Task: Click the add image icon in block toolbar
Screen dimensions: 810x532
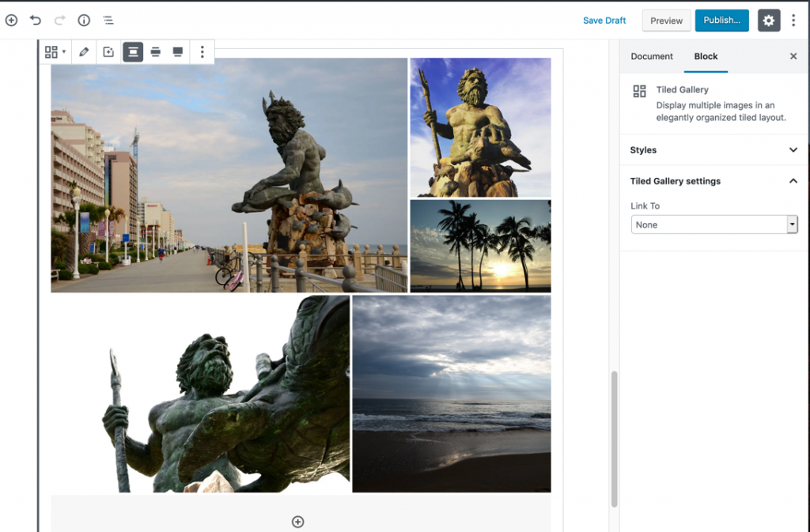Action: 108,52
